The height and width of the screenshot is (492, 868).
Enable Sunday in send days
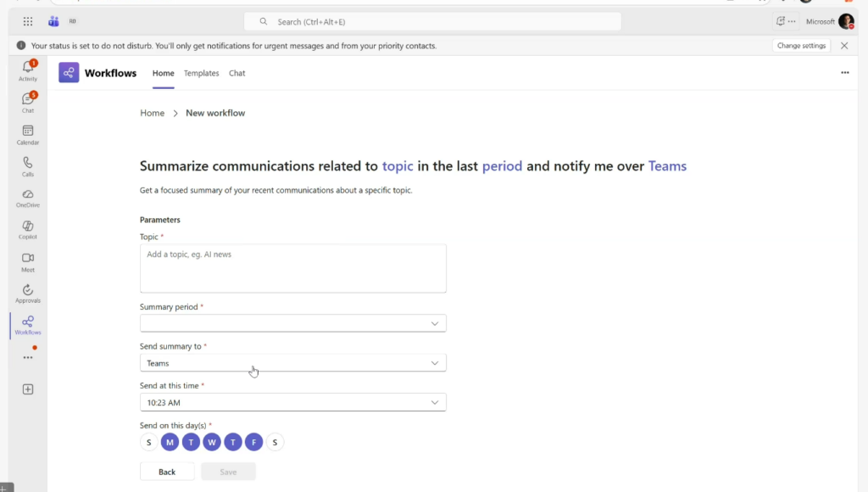148,442
